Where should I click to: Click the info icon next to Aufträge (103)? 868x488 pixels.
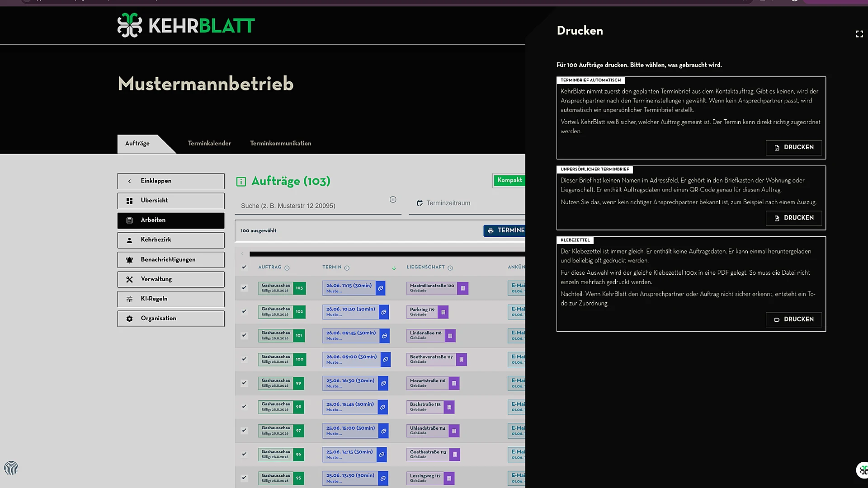tap(241, 182)
